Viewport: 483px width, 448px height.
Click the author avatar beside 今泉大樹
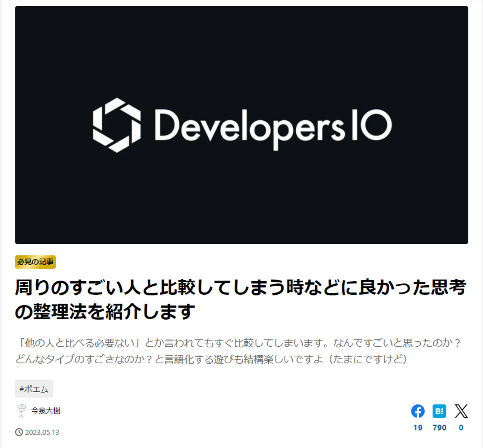point(21,411)
